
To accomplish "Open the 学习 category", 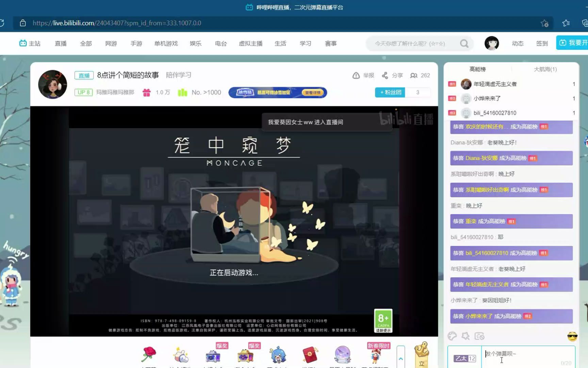I will [306, 43].
